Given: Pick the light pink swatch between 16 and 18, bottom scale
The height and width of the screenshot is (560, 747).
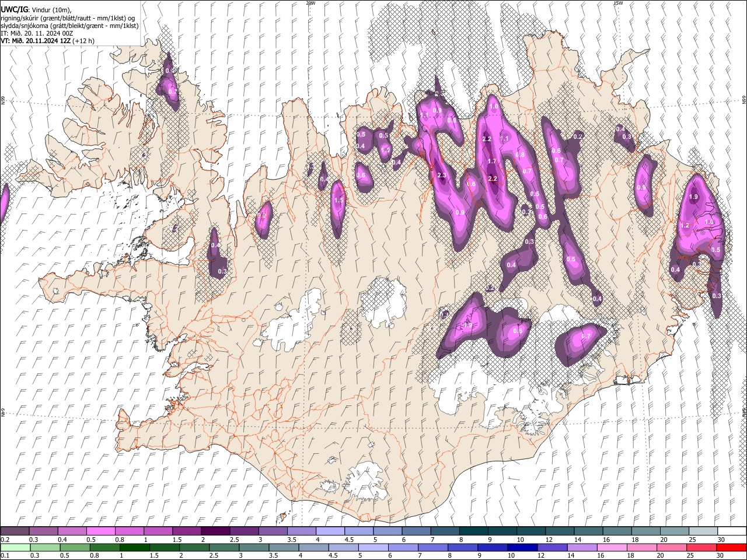Looking at the screenshot, I should [612, 547].
